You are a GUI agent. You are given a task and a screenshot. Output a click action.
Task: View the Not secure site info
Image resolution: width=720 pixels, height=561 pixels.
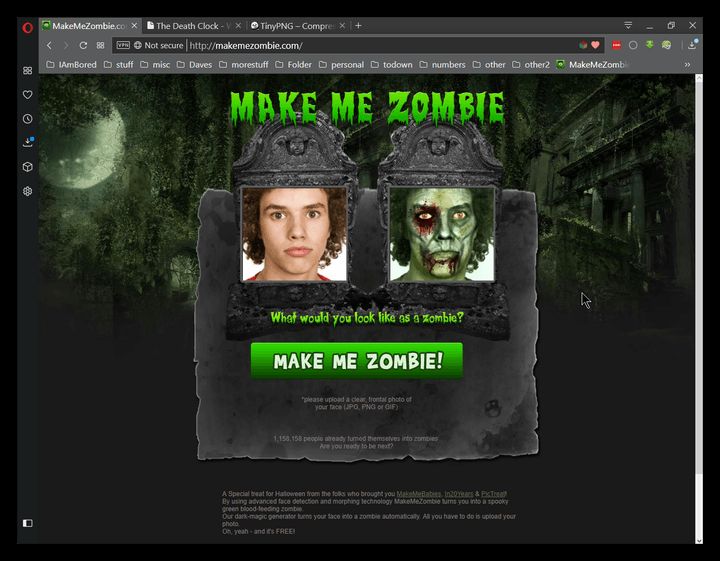158,45
